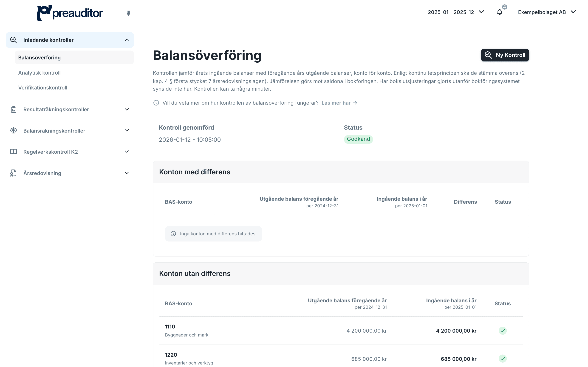Expand the Regelverkskontroll K2 chevron
The height and width of the screenshot is (367, 588).
tap(127, 152)
